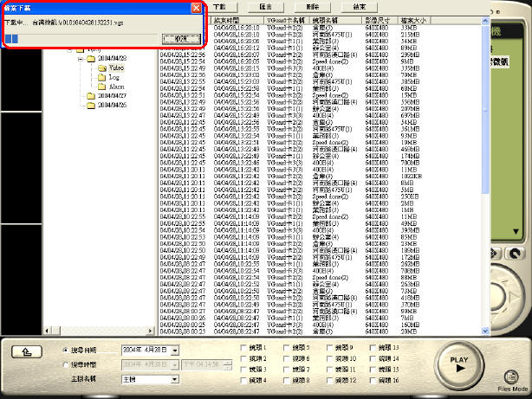The width and height of the screenshot is (532, 399).
Task: Check the 鏡頭 1 checkbox
Action: (x=243, y=348)
